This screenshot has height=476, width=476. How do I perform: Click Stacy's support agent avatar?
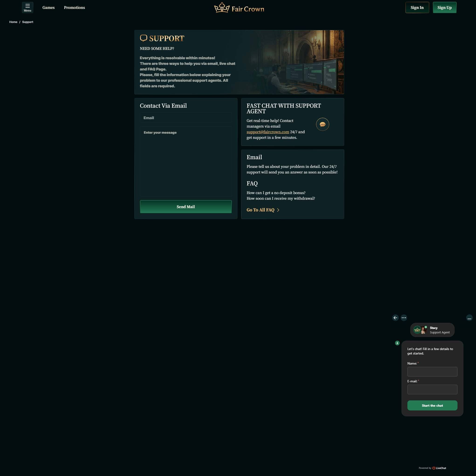click(x=423, y=330)
